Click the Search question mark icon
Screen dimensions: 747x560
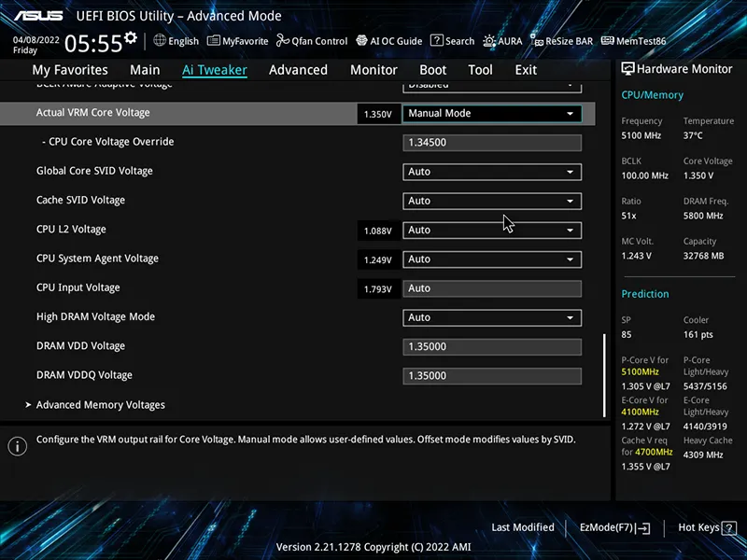[x=436, y=40]
